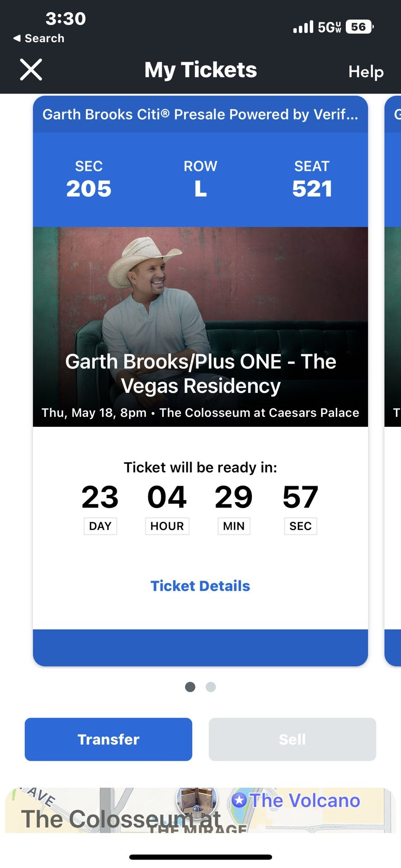The width and height of the screenshot is (401, 868).
Task: Tap the cellular signal bars icon
Action: [x=303, y=27]
